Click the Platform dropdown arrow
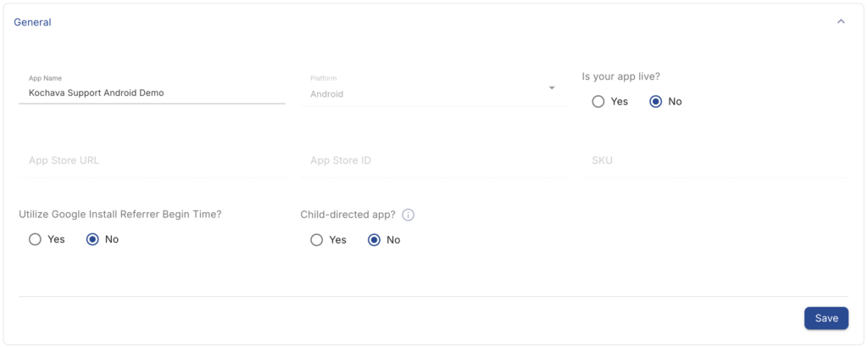 pos(551,87)
